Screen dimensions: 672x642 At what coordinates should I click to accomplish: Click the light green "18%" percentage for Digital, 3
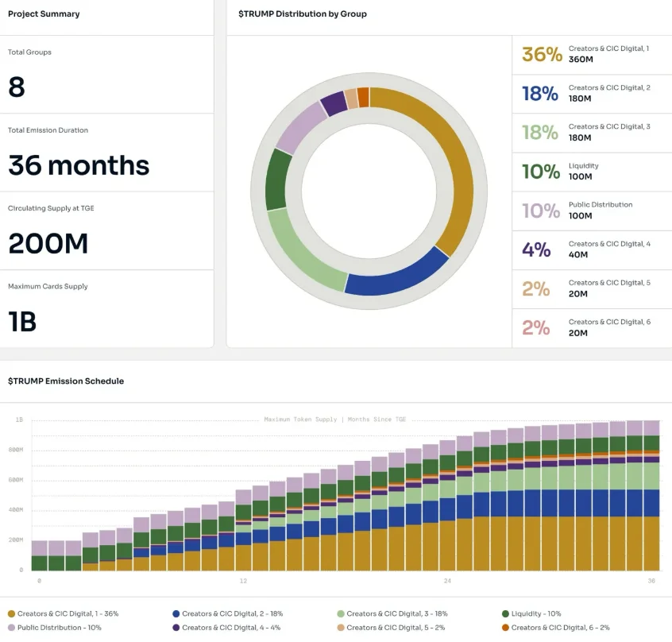[x=540, y=133]
